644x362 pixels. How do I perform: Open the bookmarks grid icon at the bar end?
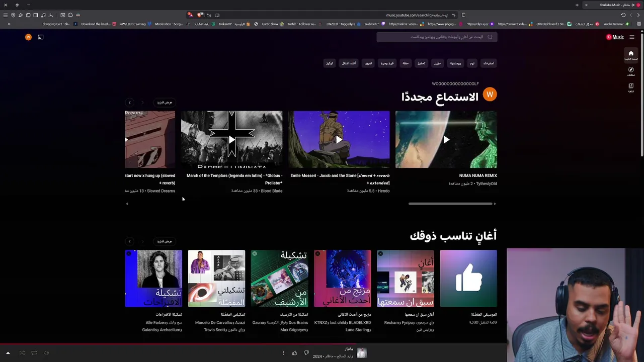[638, 24]
